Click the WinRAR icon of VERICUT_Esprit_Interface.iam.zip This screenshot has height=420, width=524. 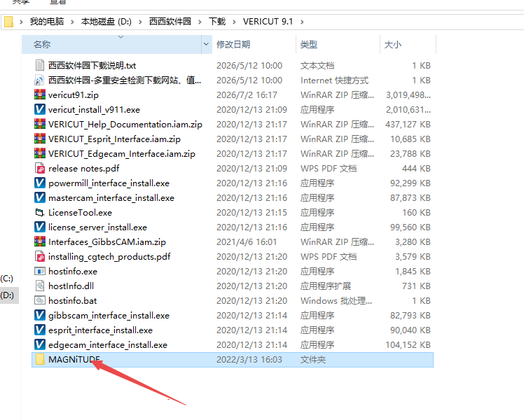point(40,139)
